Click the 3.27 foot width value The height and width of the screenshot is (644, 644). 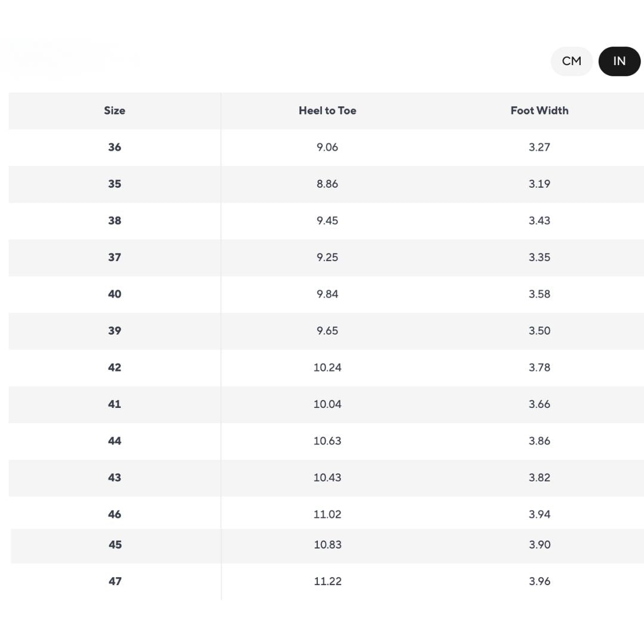coord(539,147)
